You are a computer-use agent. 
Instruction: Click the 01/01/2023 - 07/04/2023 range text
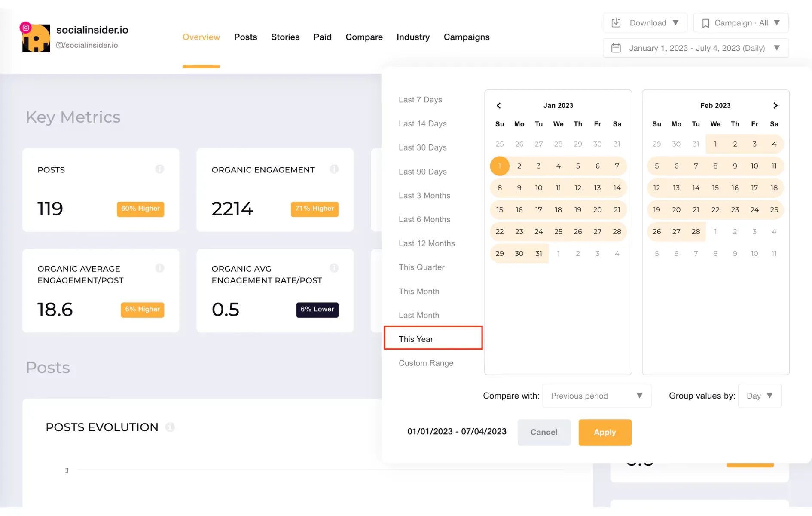(x=457, y=432)
